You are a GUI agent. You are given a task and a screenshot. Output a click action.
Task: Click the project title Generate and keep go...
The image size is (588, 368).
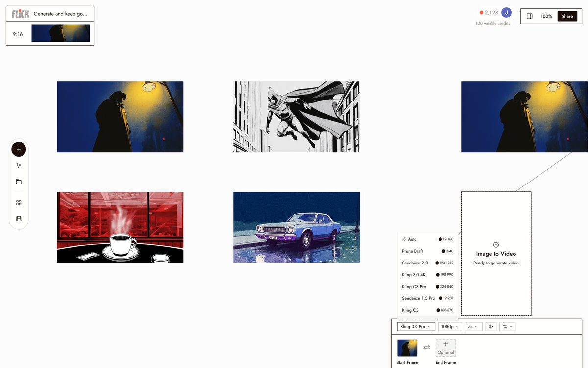[60, 14]
